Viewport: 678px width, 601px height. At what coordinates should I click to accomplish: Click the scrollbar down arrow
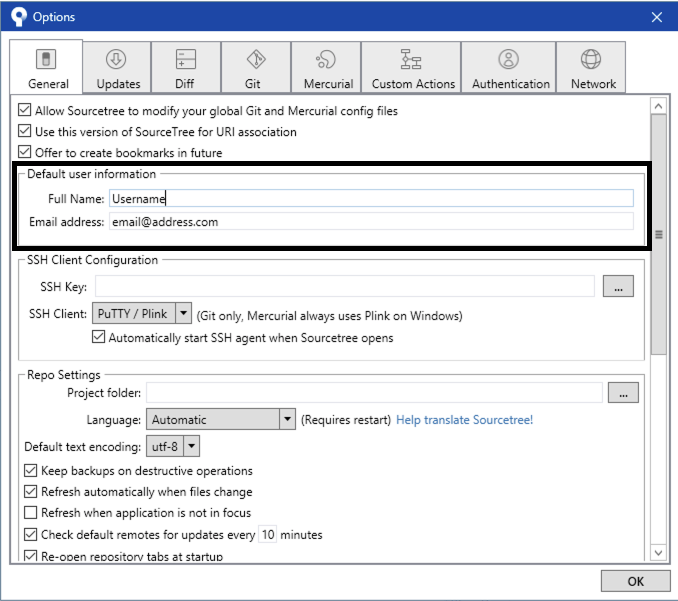coord(659,553)
